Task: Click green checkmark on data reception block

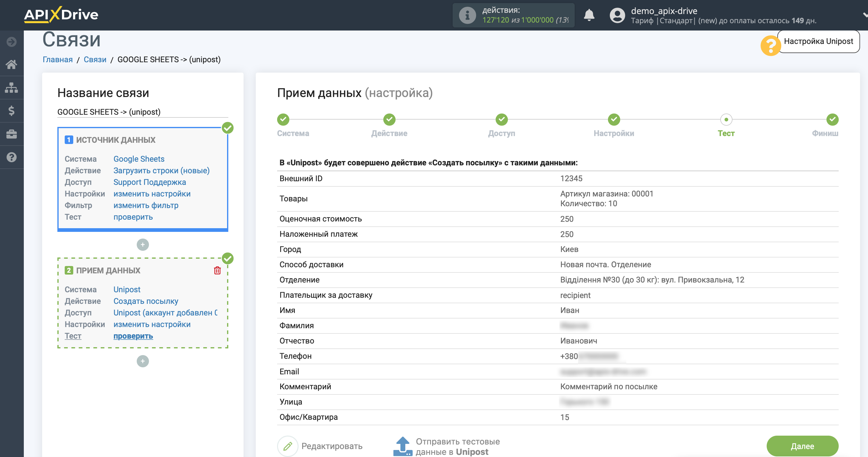Action: (228, 259)
